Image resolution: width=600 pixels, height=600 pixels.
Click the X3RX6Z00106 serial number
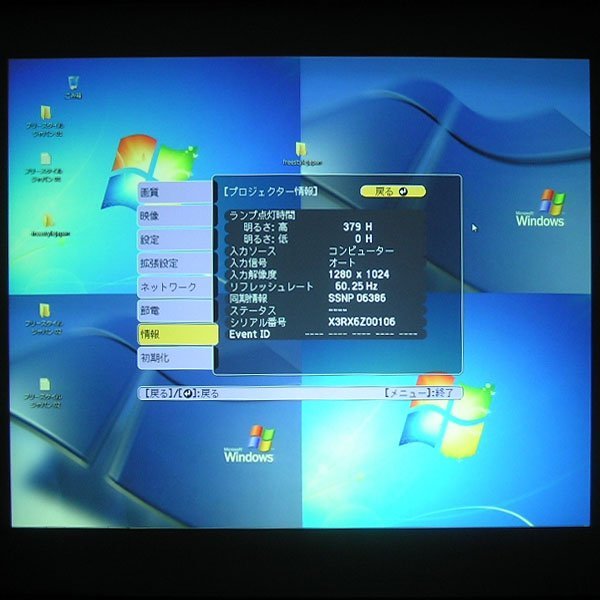coord(362,322)
